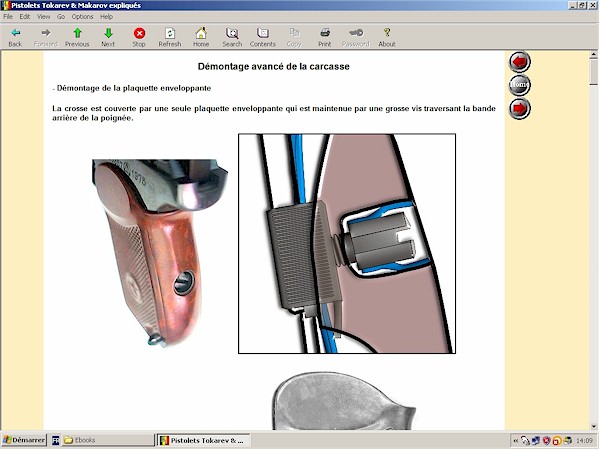600x450 pixels.
Task: Go to the Previous page with green up arrow
Action: tap(77, 37)
